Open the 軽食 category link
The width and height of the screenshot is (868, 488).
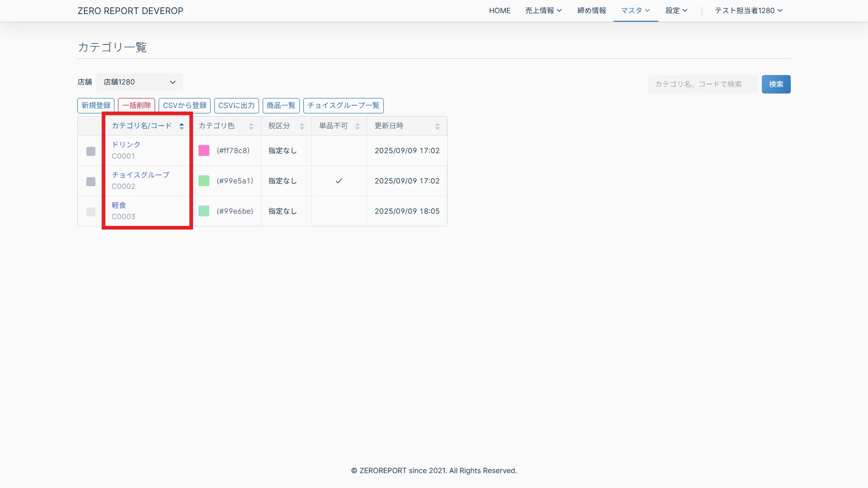point(119,205)
